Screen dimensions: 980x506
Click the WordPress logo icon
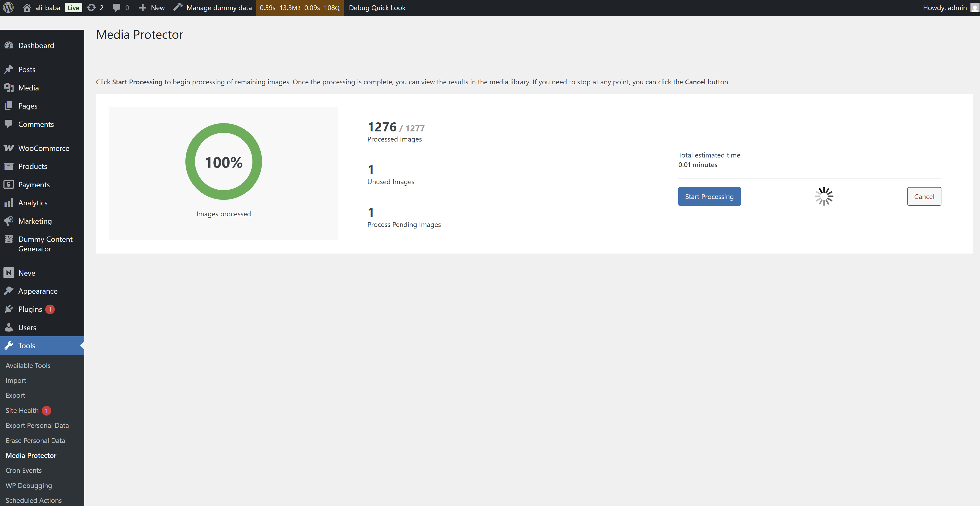tap(8, 8)
